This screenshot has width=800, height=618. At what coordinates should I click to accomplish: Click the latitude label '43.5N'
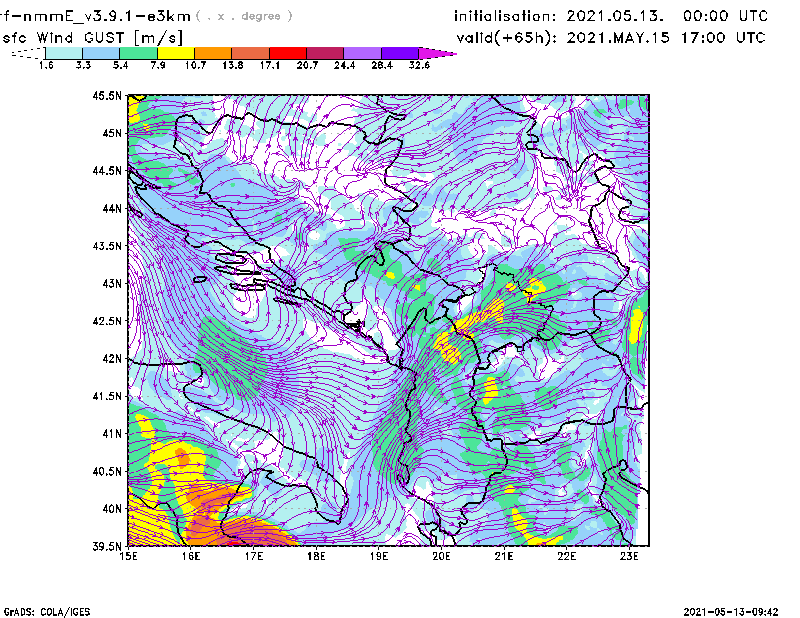pos(107,246)
